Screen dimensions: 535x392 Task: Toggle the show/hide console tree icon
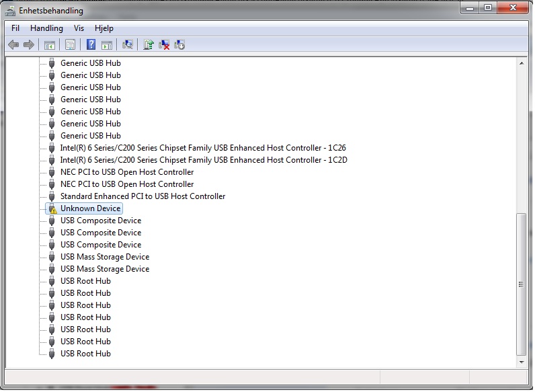point(50,45)
